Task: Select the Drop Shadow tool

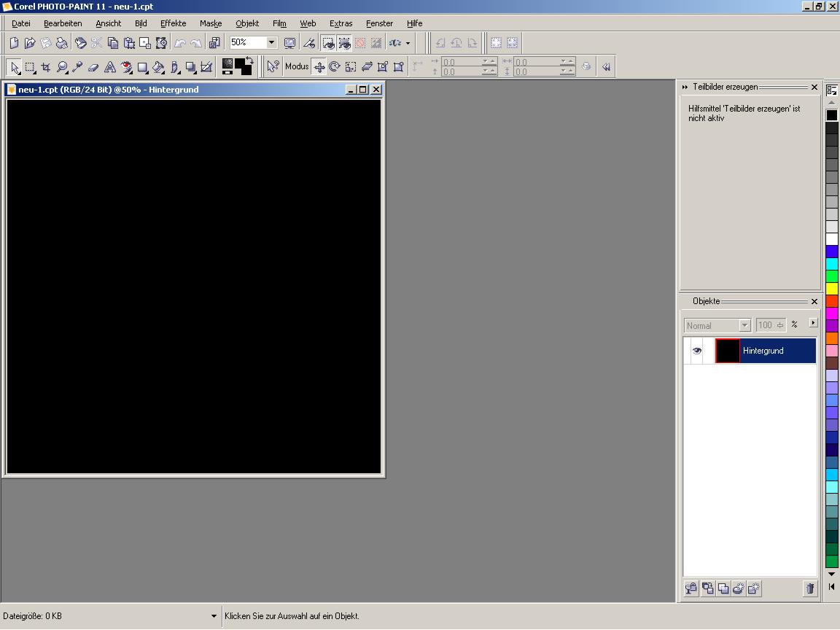Action: [x=191, y=67]
